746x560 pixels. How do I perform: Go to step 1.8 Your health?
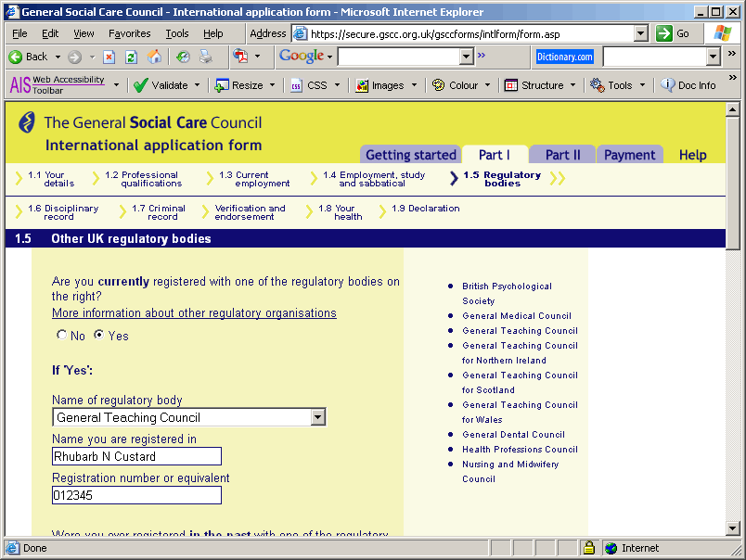341,212
